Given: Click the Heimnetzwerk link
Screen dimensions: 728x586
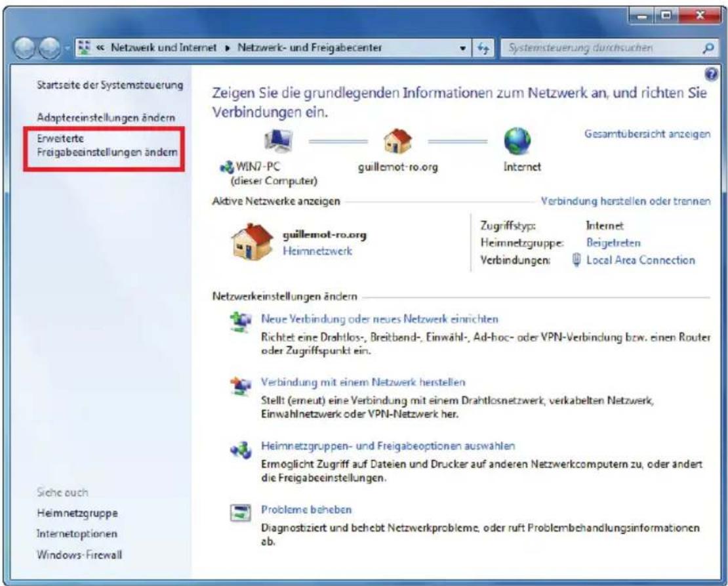Looking at the screenshot, I should 317,251.
